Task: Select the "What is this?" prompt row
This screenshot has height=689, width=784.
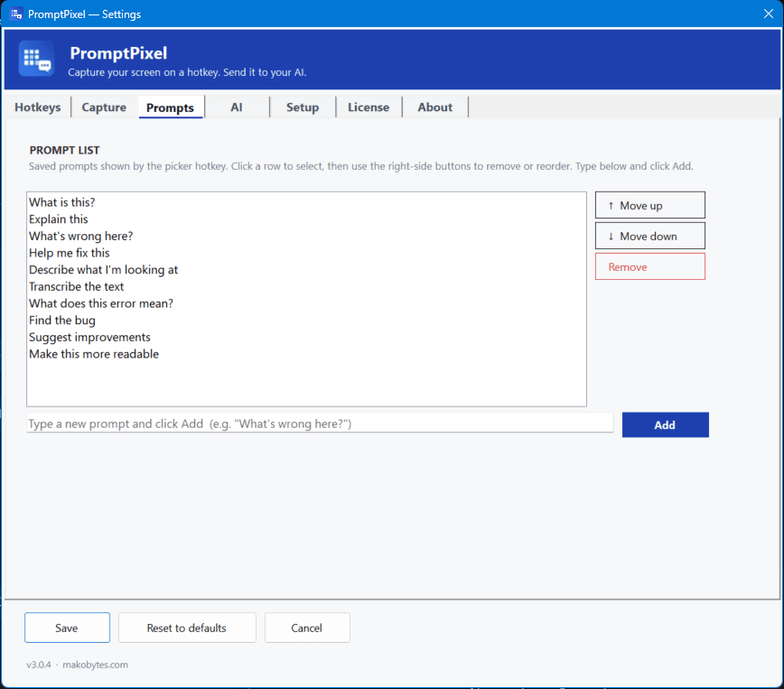Action: (306, 202)
